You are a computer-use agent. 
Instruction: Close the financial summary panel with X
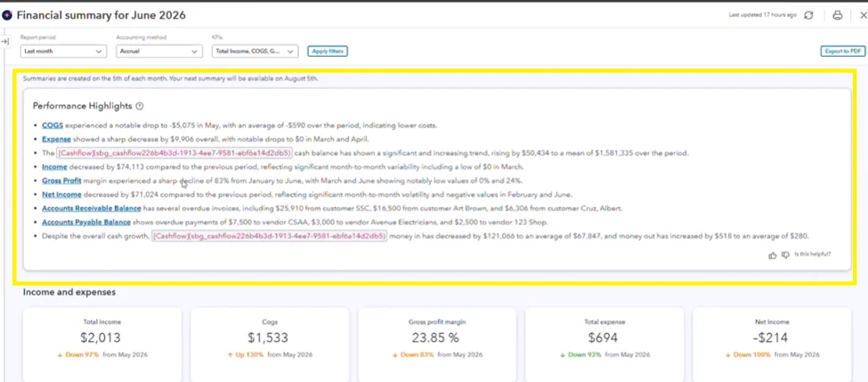(x=863, y=15)
